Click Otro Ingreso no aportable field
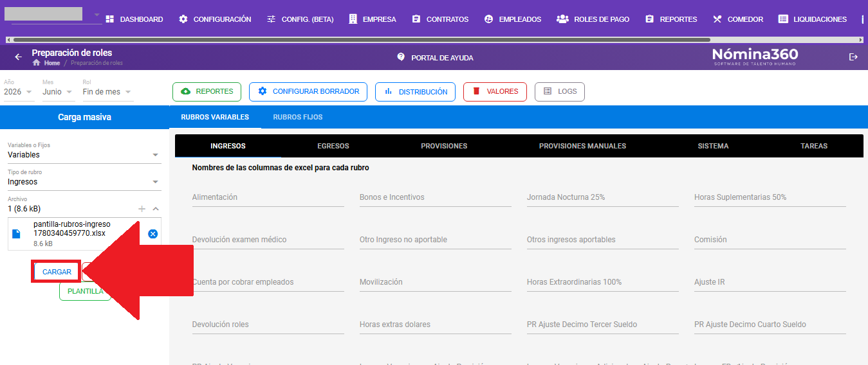Image resolution: width=868 pixels, height=365 pixels. coord(436,240)
